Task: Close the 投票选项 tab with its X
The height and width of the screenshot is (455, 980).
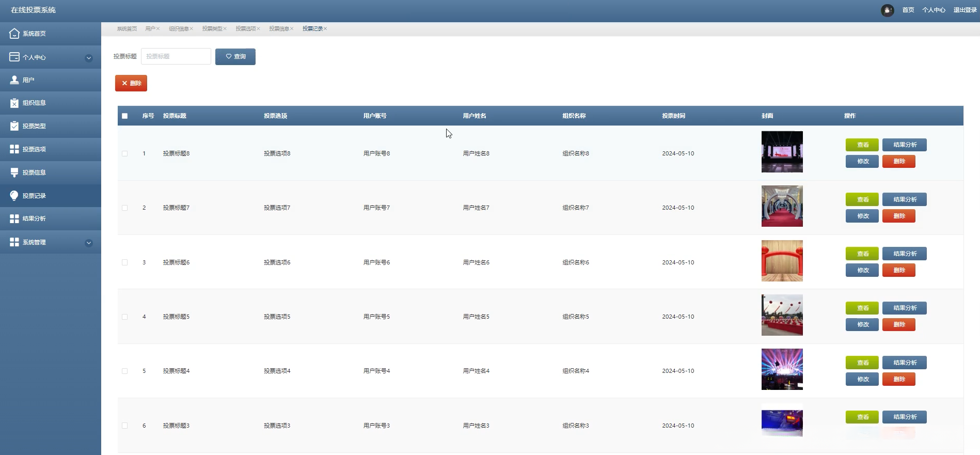Action: click(258, 29)
